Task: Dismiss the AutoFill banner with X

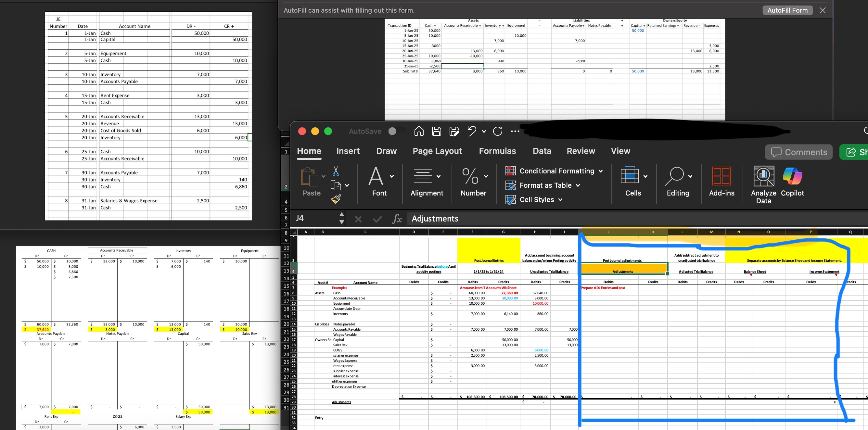Action: pos(823,10)
